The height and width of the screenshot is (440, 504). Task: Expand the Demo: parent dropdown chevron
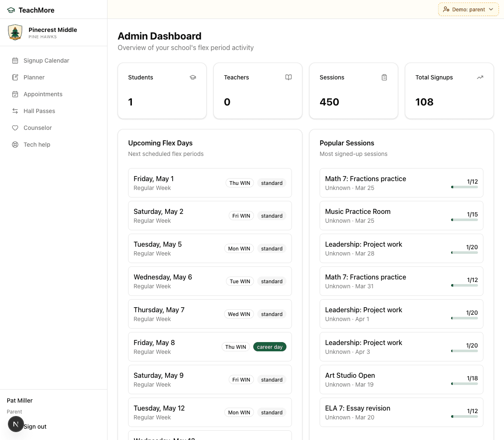pos(491,9)
